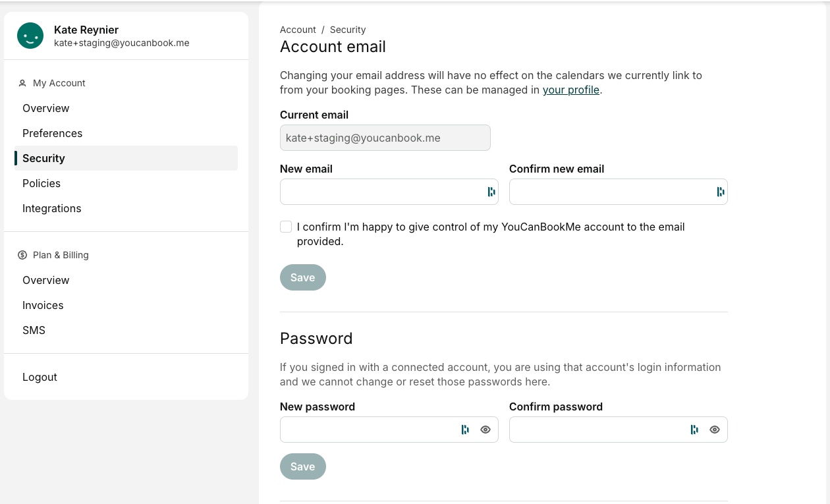This screenshot has width=830, height=504.
Task: Open Preferences in the sidebar
Action: coord(53,133)
